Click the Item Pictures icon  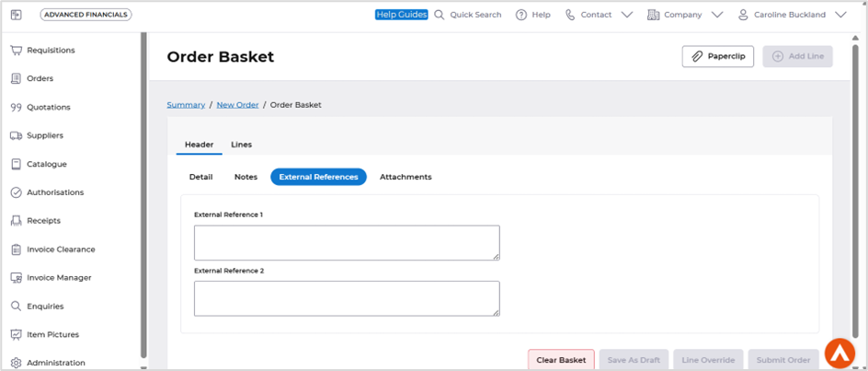(x=16, y=334)
